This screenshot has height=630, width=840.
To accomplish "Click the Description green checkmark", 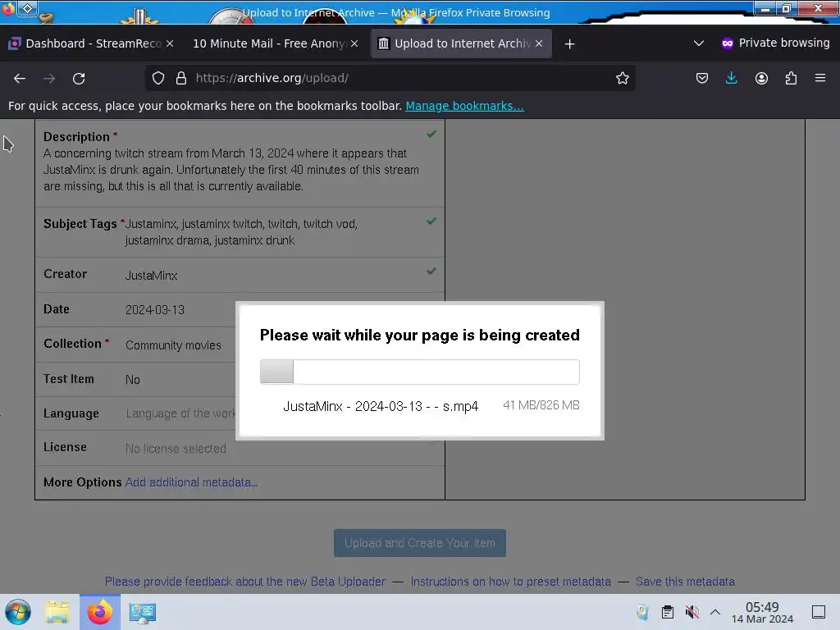I will tap(431, 134).
